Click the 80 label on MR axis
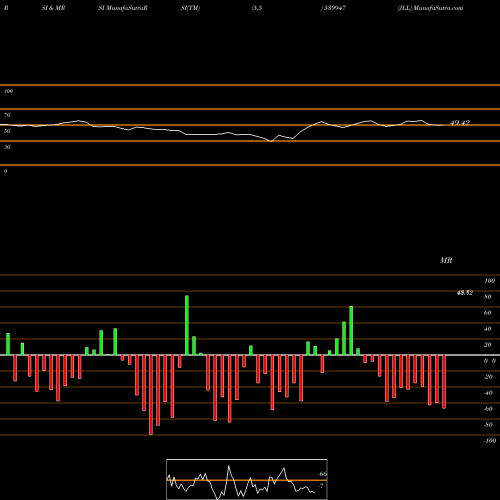Viewport: 500px width, 500px height. (x=488, y=297)
